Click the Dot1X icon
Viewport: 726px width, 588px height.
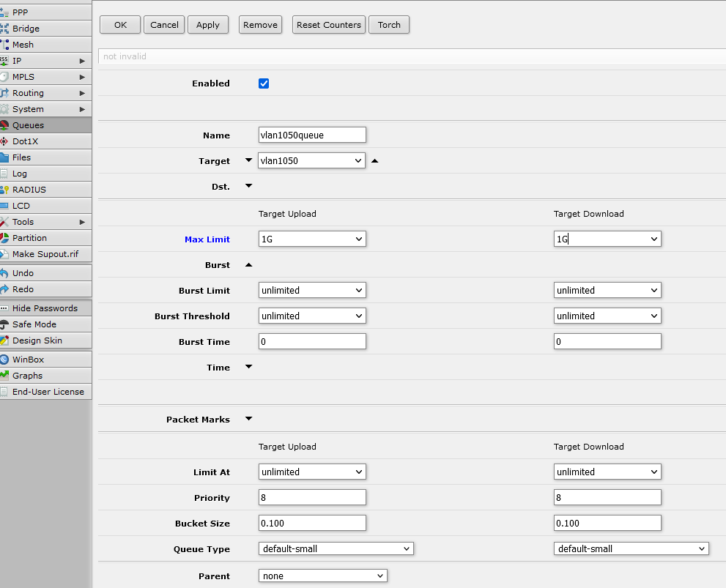click(5, 141)
